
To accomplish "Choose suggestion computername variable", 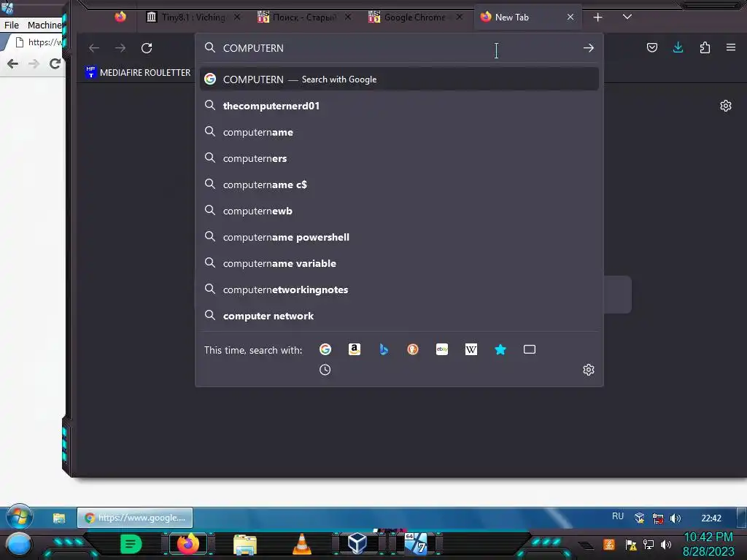I will (399, 263).
